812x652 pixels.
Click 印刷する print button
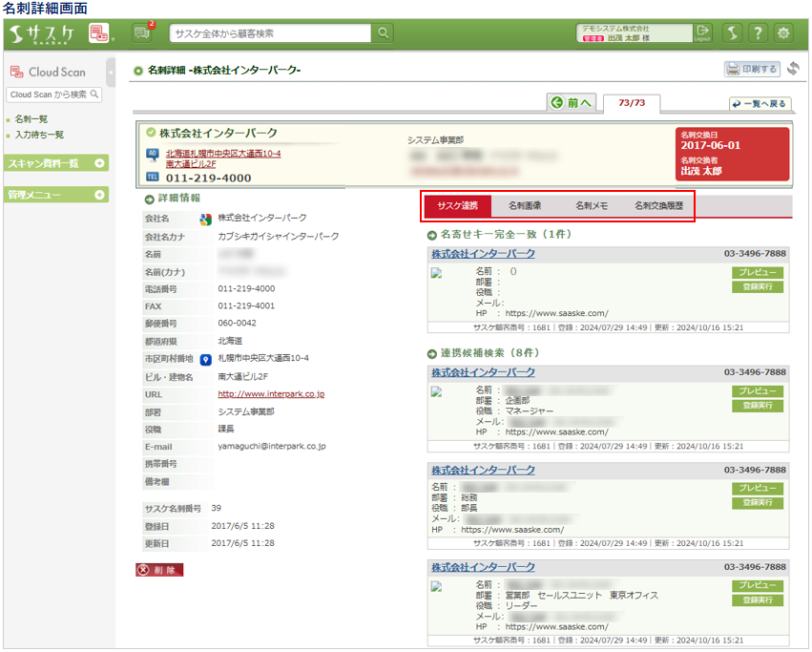752,69
